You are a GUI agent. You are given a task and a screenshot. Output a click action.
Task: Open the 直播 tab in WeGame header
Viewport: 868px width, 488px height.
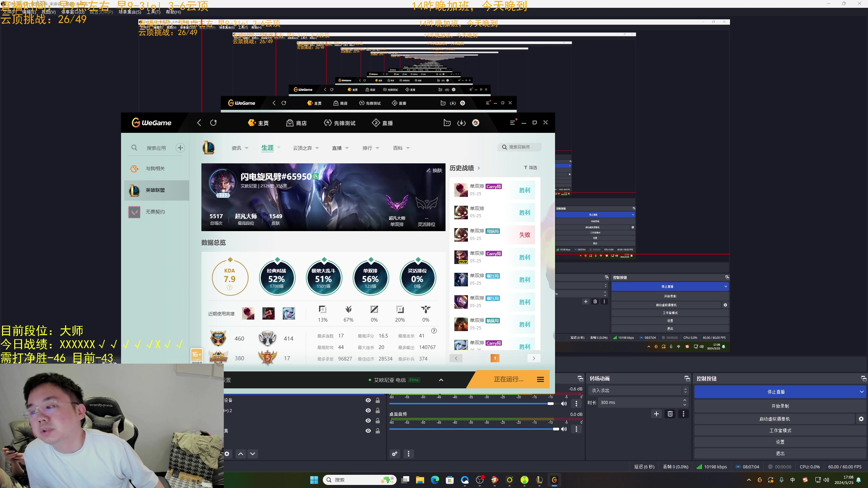382,123
